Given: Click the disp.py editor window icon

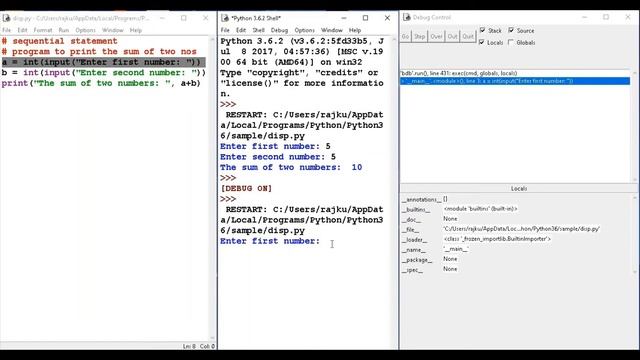Looking at the screenshot, I should (x=6, y=18).
